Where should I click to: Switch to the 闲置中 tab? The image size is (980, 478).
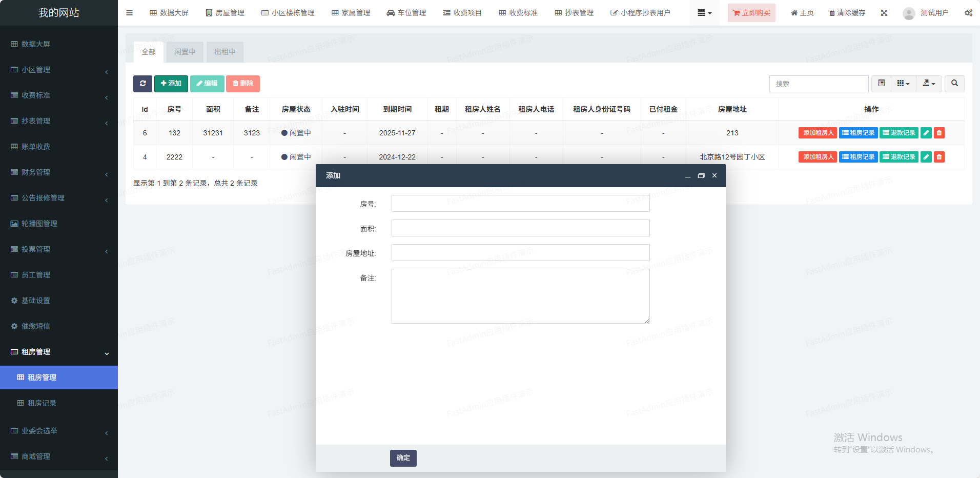tap(185, 52)
